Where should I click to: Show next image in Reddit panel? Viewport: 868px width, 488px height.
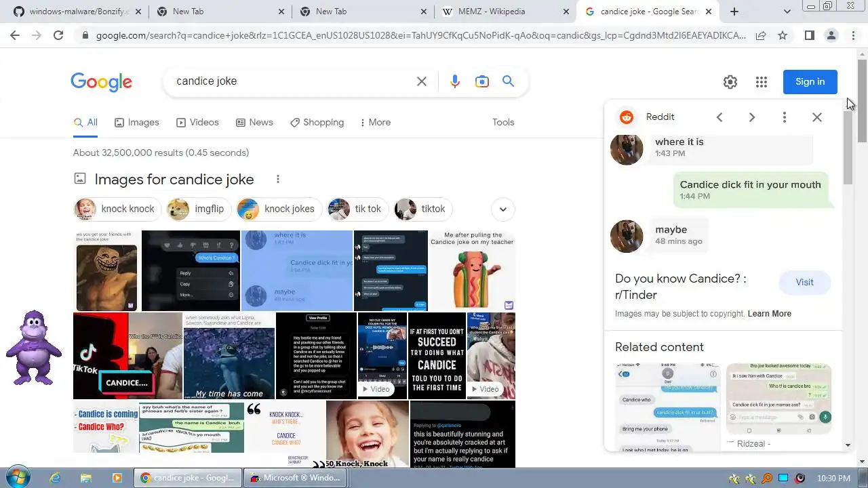point(751,117)
